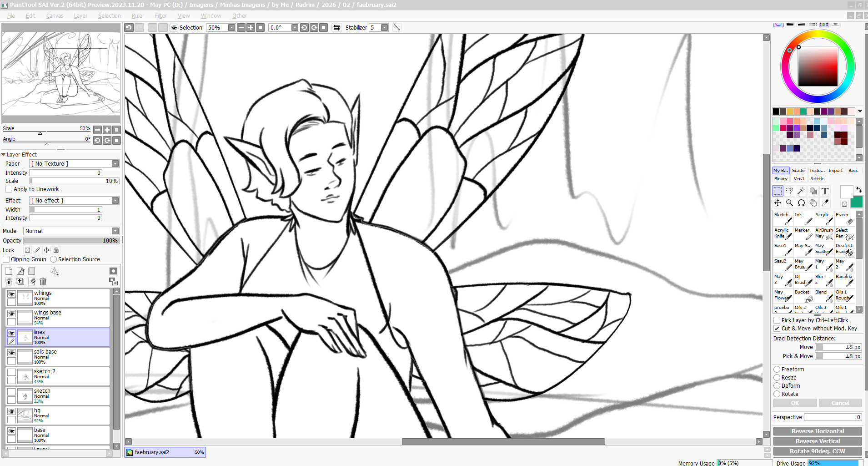Open the Stabilizer value dropdown
This screenshot has height=466, width=868.
pos(385,28)
